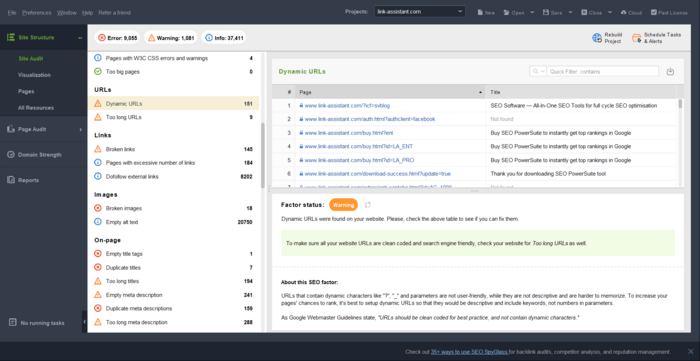The image size is (700, 361).
Task: Click Dofollow external links info icon
Action: click(x=98, y=177)
